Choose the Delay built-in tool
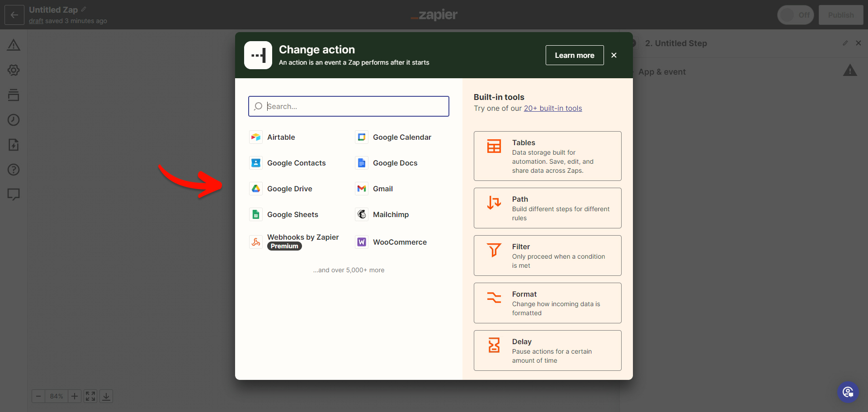Viewport: 868px width, 412px height. coord(547,350)
